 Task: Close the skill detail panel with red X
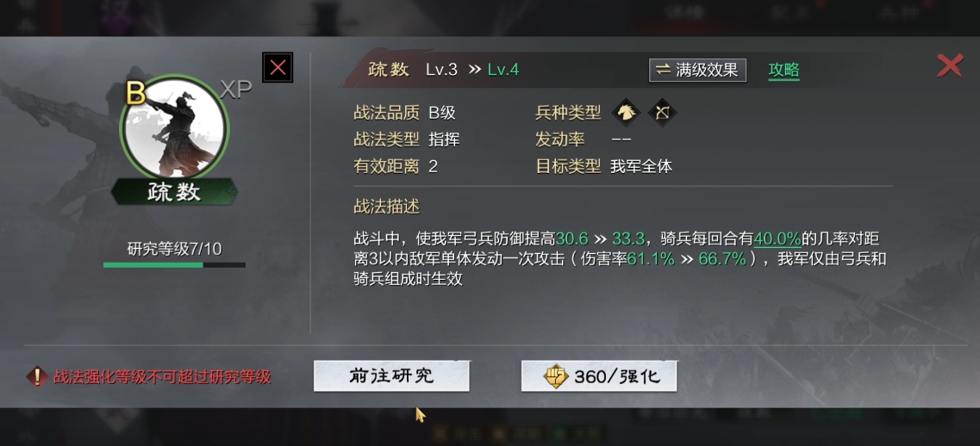click(x=949, y=65)
